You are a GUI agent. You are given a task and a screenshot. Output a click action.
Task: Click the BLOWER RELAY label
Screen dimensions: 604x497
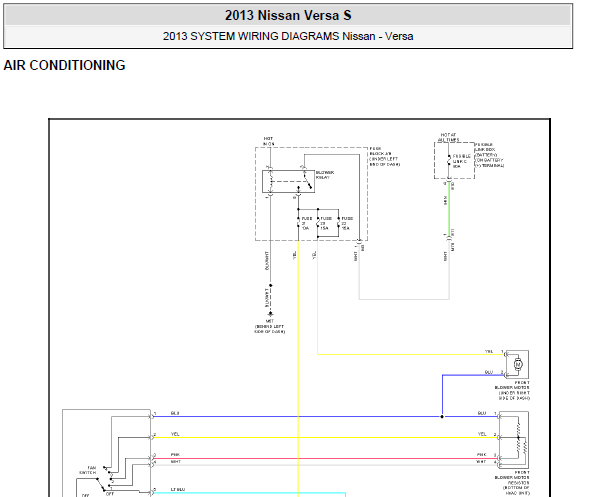coord(325,175)
